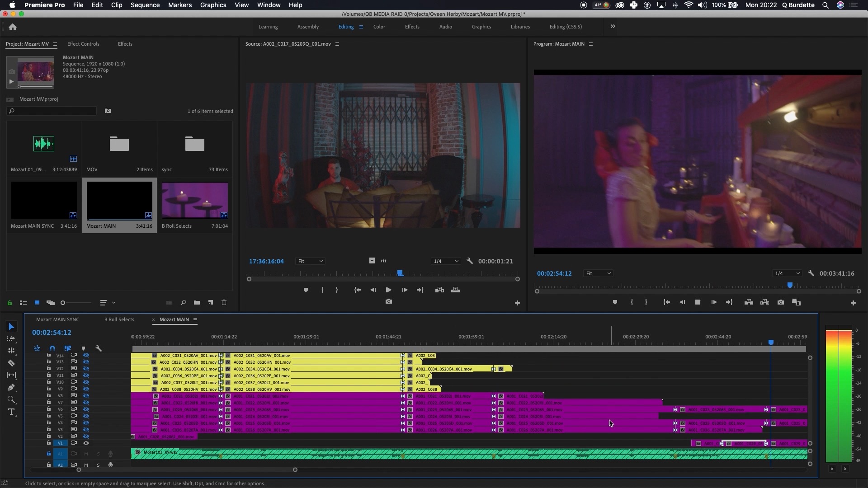868x488 pixels.
Task: Create new bin in Project panel
Action: tap(197, 303)
